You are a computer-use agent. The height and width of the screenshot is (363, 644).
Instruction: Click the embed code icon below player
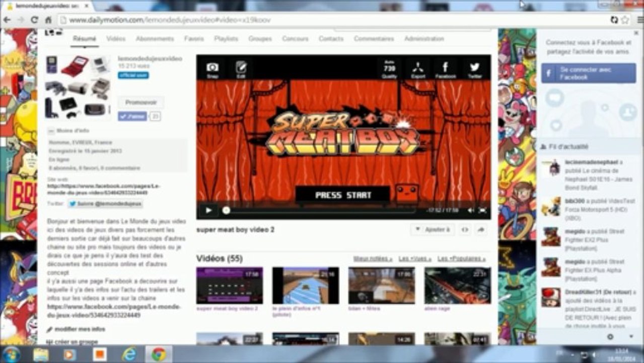pos(465,230)
